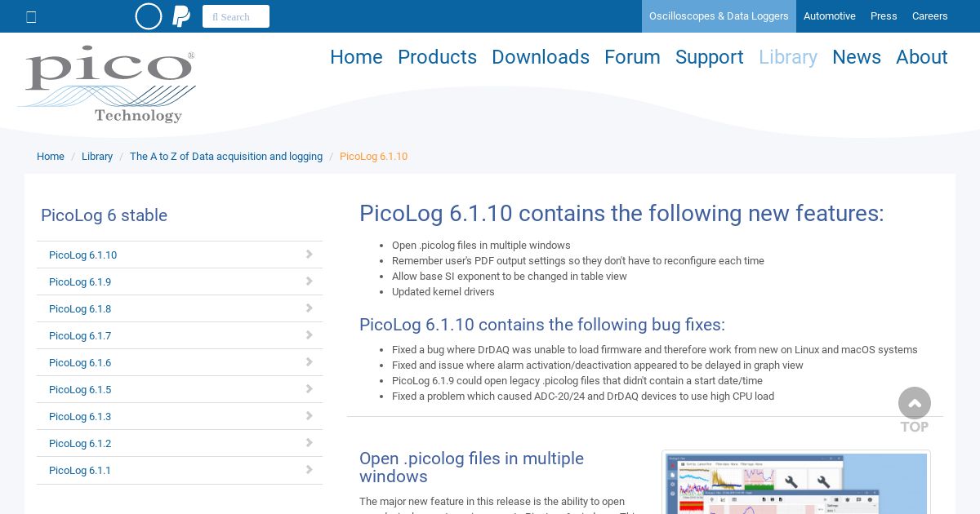Click the DrDAQ firmware bug fix bullet

tap(655, 350)
